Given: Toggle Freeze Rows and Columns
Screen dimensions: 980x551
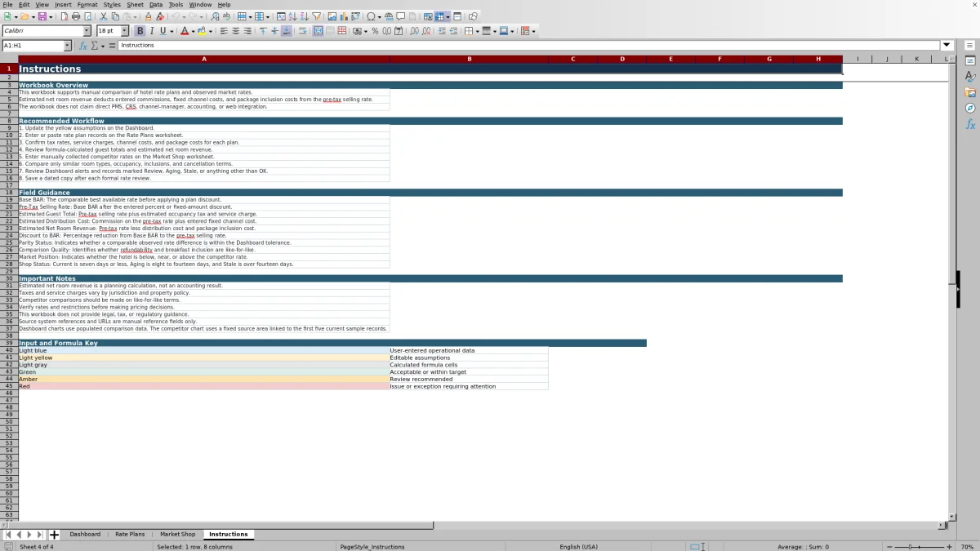Looking at the screenshot, I should point(439,16).
